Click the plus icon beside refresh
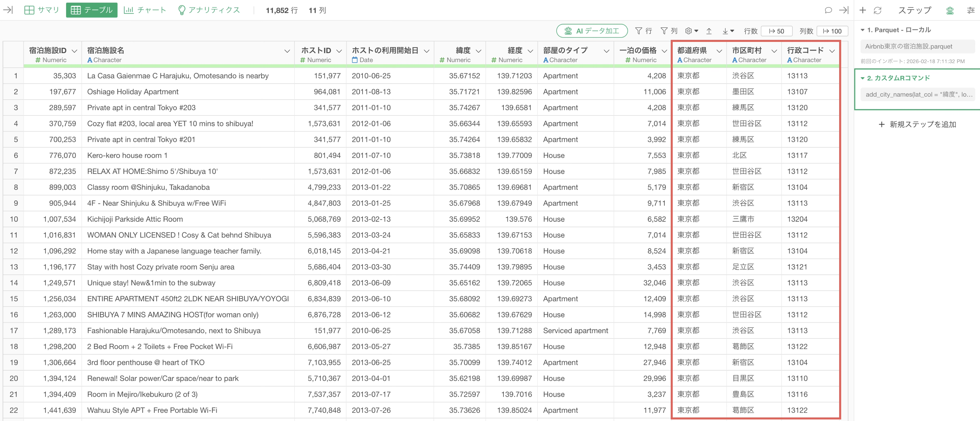The height and width of the screenshot is (421, 980). click(862, 10)
